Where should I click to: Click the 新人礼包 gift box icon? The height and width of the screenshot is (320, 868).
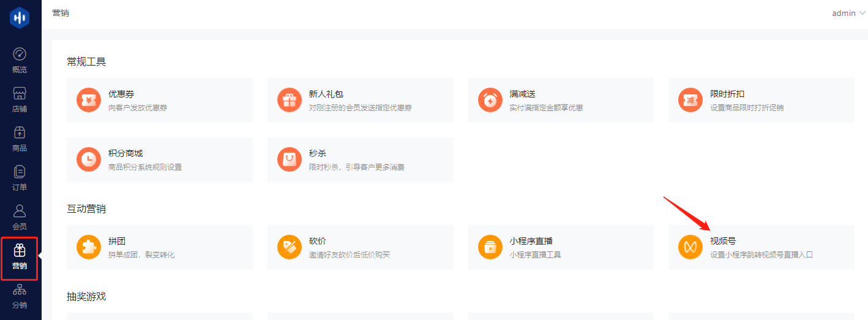[x=290, y=100]
